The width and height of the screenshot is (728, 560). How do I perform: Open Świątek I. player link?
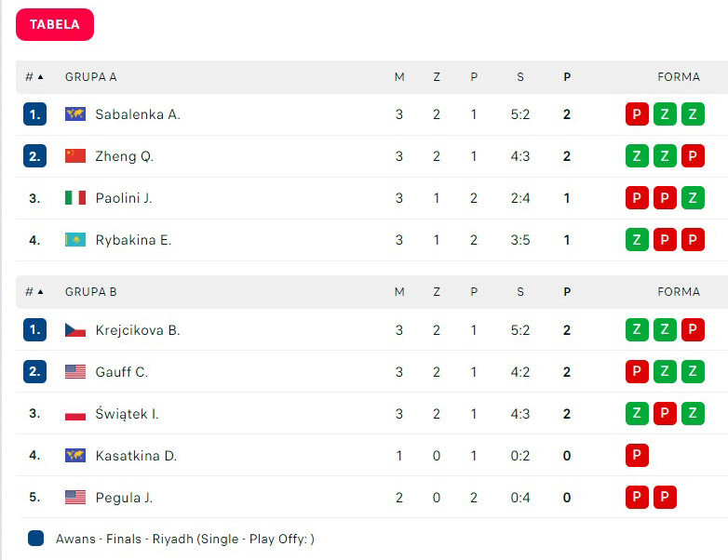(127, 414)
